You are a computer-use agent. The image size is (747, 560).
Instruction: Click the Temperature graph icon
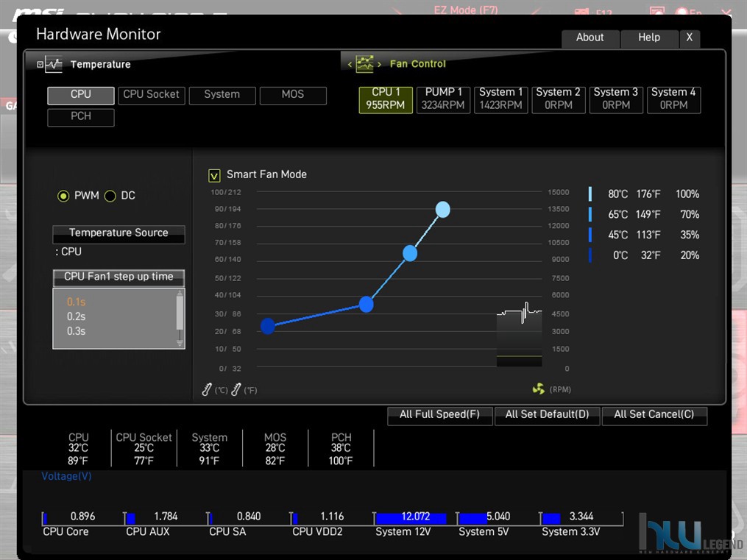(x=54, y=64)
